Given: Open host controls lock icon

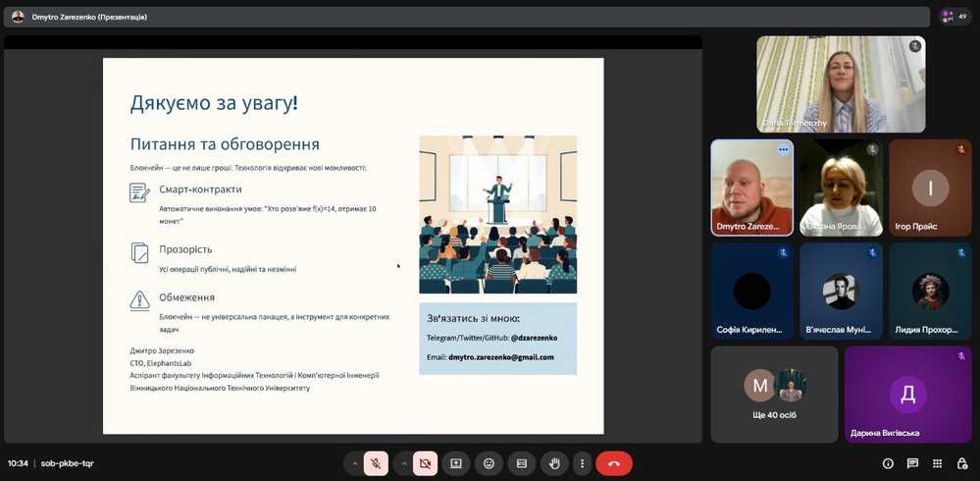Looking at the screenshot, I should [961, 463].
